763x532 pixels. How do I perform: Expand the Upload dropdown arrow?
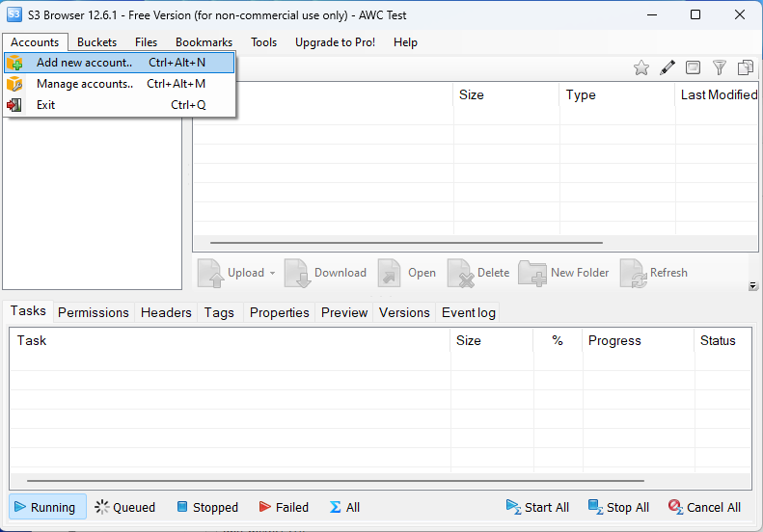pyautogui.click(x=272, y=274)
